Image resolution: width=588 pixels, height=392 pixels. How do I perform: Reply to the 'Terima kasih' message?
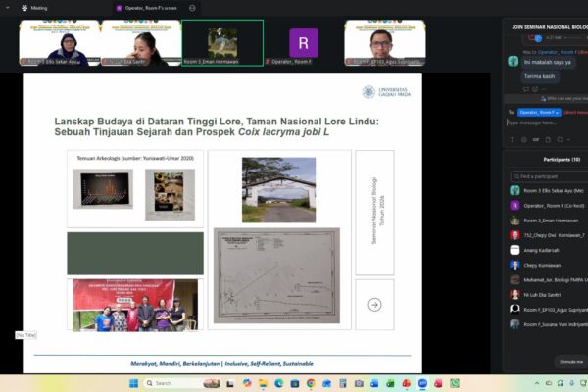(x=526, y=89)
